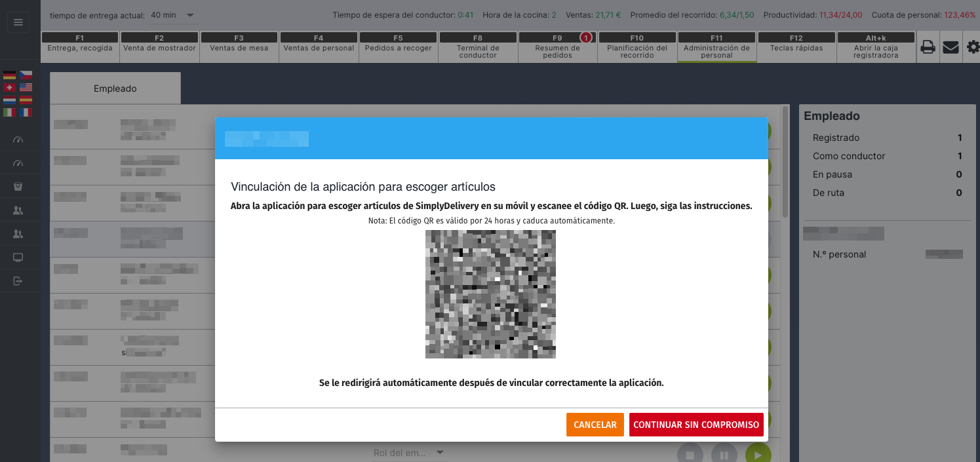Image resolution: width=980 pixels, height=462 pixels.
Task: Choose the French flag language
Action: (x=26, y=113)
